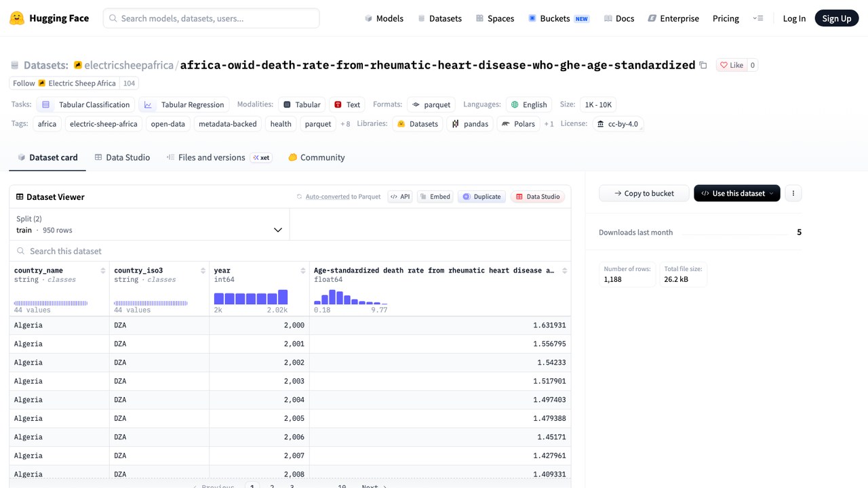Expand the +8 more tags

coord(345,124)
